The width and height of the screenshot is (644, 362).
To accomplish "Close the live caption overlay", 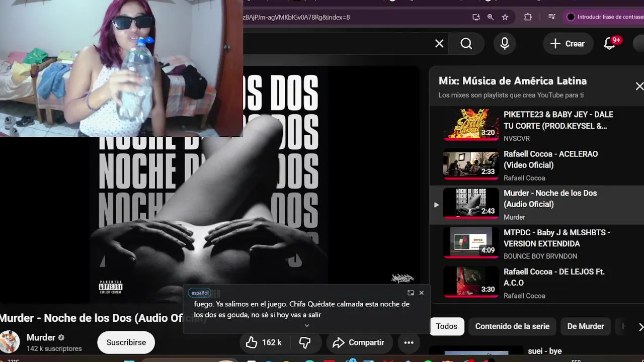I will click(422, 293).
